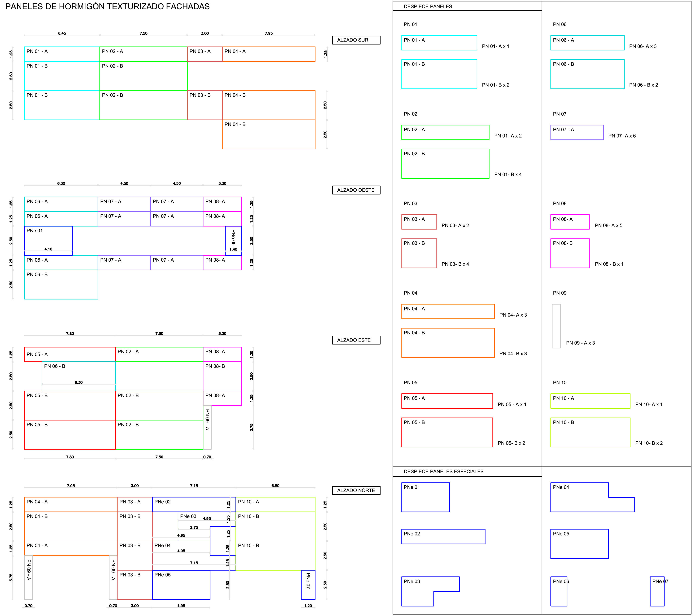
Task: Click the ALZADO SUR label box
Action: 356,40
